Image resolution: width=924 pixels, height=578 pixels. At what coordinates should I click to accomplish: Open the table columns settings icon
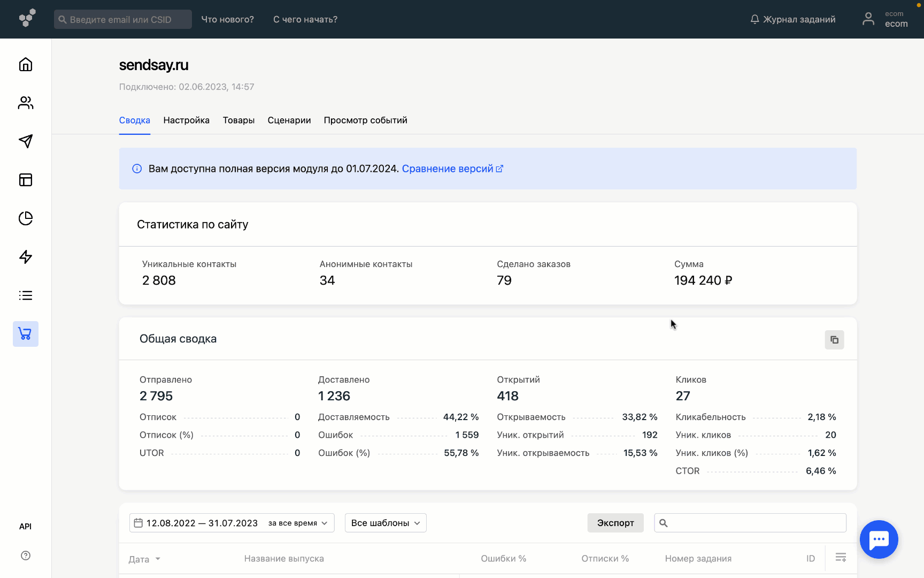pyautogui.click(x=841, y=558)
